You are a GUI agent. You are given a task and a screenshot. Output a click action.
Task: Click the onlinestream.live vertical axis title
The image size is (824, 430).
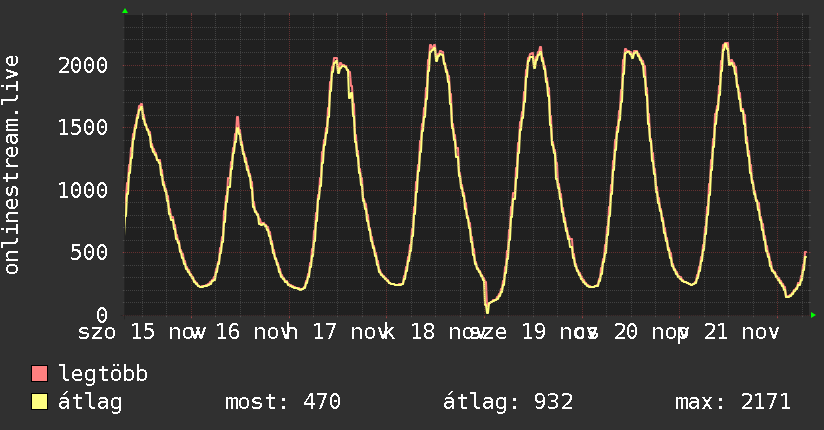(12, 165)
